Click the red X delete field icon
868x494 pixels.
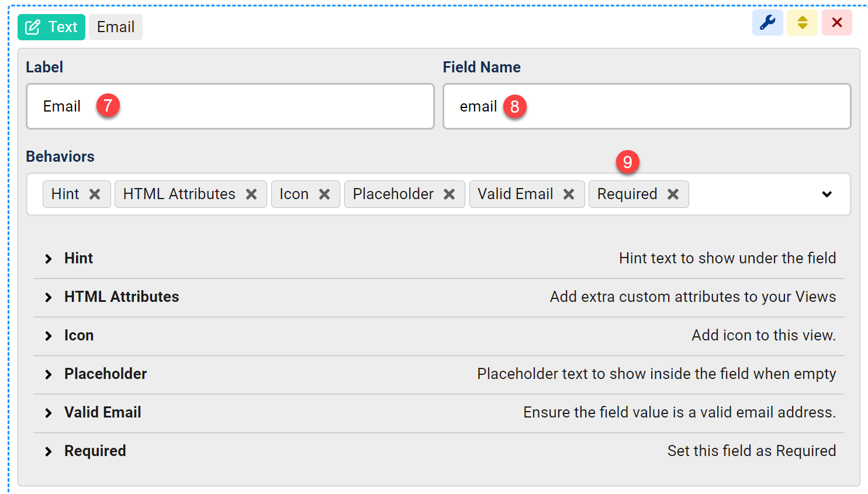click(836, 23)
